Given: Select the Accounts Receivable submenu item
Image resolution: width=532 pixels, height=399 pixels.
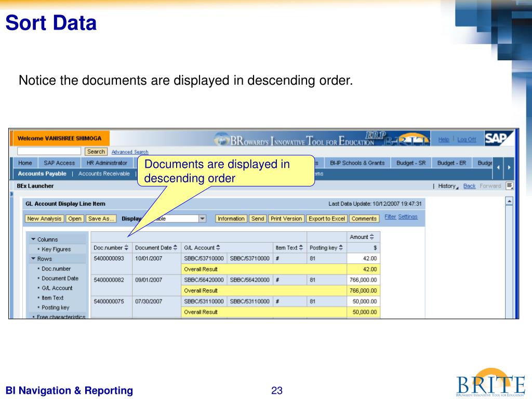Looking at the screenshot, I should [x=104, y=174].
